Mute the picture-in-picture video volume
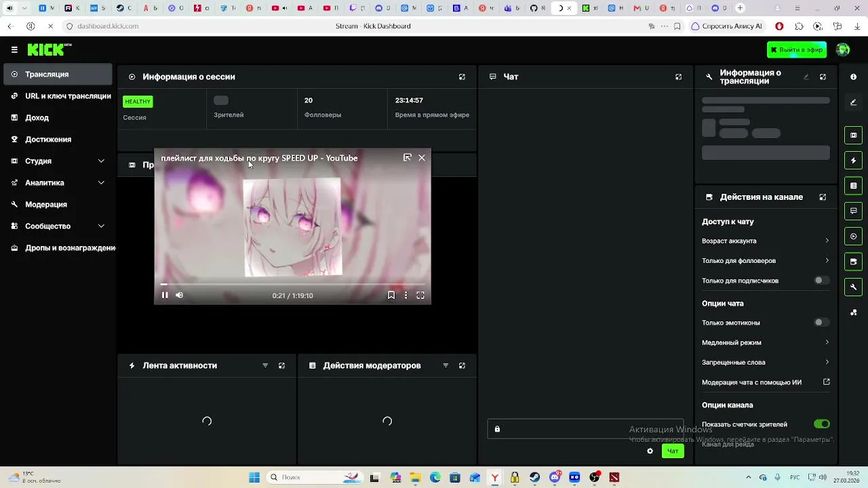 [x=179, y=295]
